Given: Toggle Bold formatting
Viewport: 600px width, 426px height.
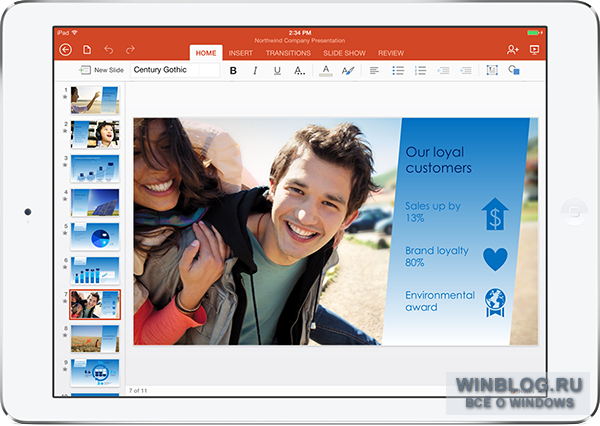Looking at the screenshot, I should point(233,70).
